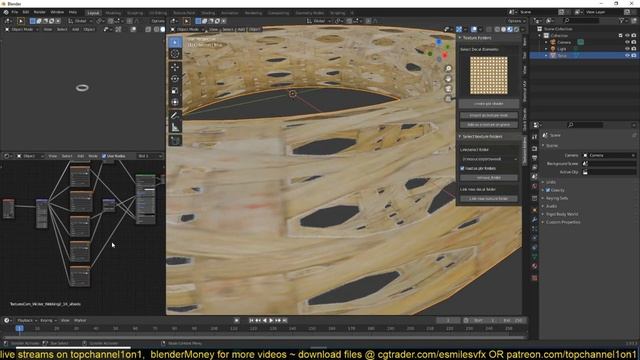The width and height of the screenshot is (640, 360).
Task: Click the dotted grid texture thumbnail
Action: click(489, 76)
